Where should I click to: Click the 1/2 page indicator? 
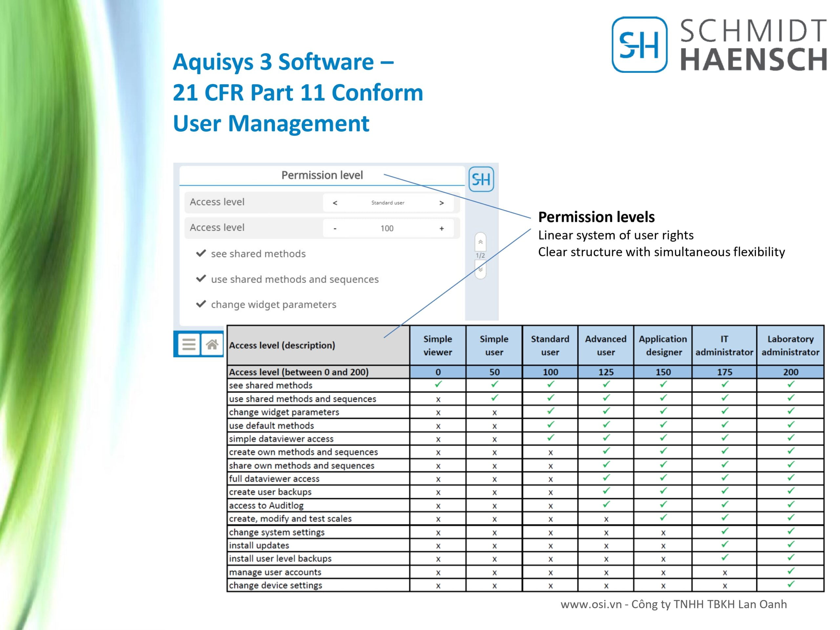[480, 256]
